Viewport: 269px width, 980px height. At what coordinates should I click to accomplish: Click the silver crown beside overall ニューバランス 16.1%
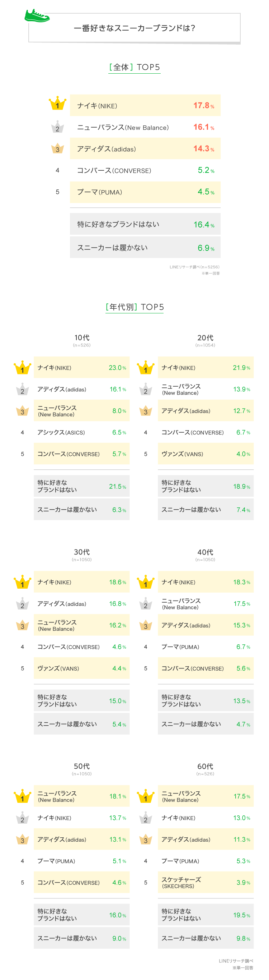pyautogui.click(x=57, y=127)
